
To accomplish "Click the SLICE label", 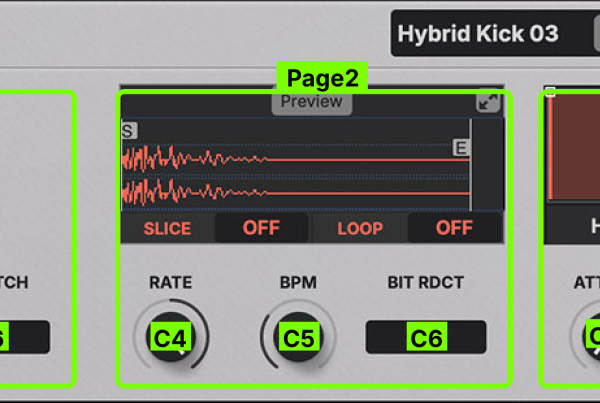I will (167, 228).
